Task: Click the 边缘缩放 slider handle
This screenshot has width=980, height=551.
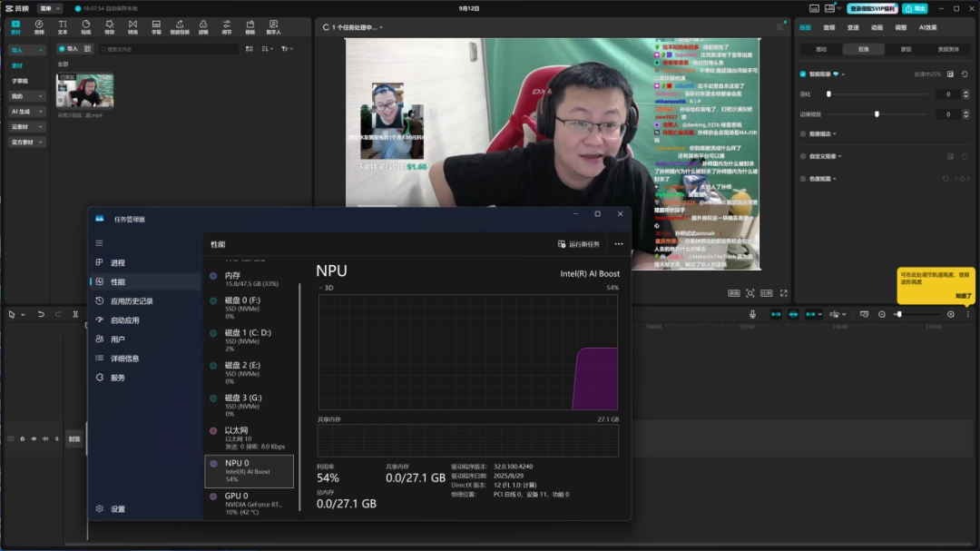Action: click(877, 113)
